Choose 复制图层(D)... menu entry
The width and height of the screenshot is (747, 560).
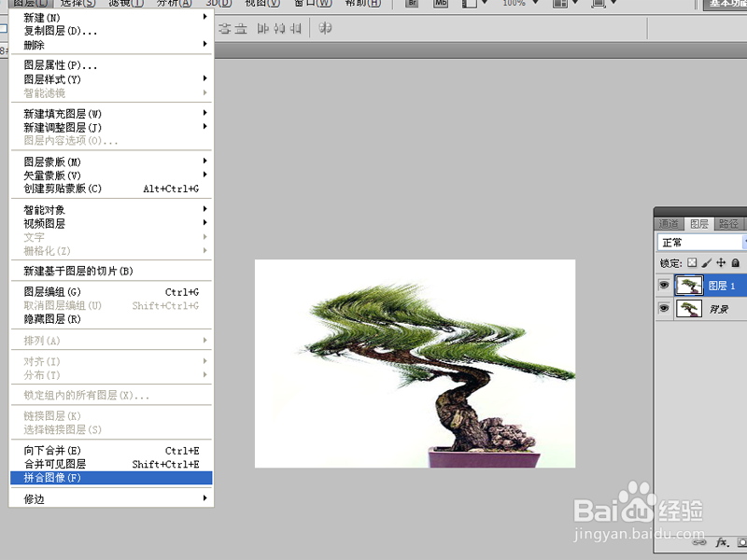tap(111, 31)
